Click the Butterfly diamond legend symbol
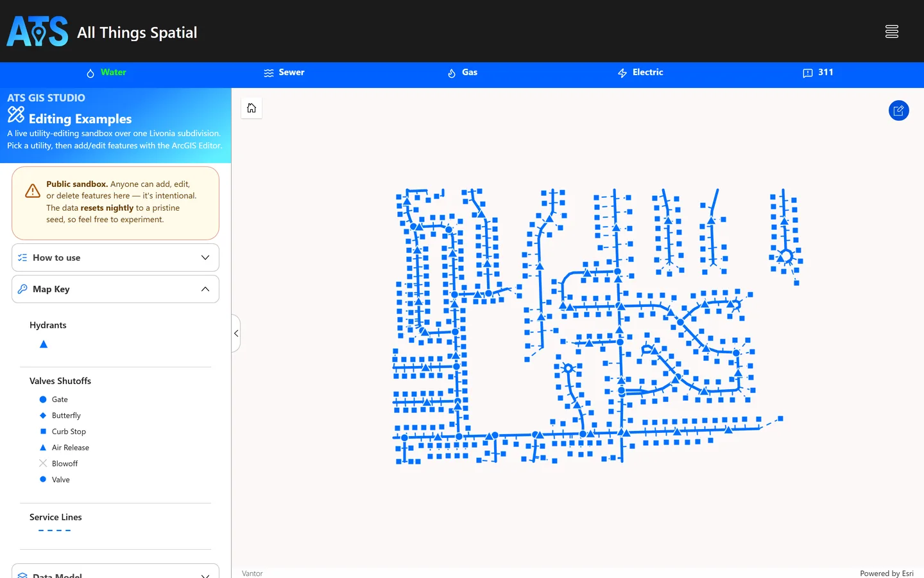This screenshot has height=578, width=924. pos(43,416)
